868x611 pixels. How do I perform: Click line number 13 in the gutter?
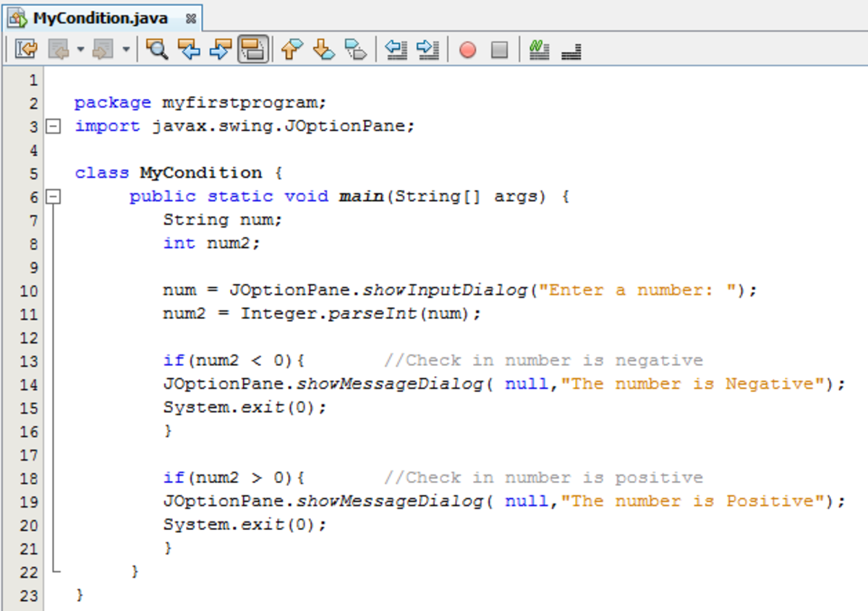tap(27, 360)
